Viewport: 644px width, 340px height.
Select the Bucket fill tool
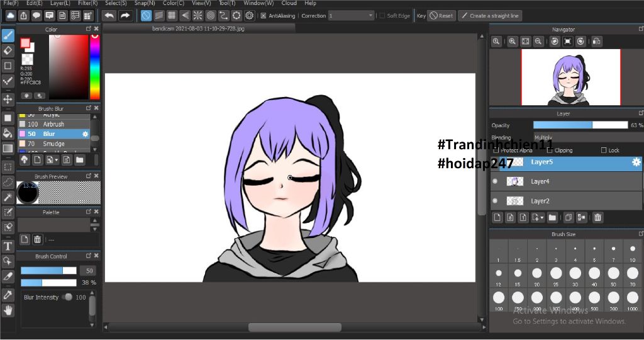pyautogui.click(x=8, y=133)
